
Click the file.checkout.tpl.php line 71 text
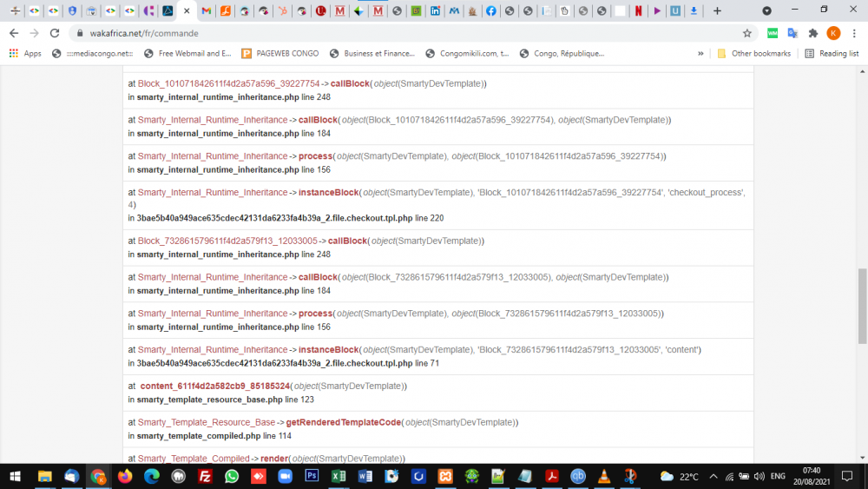click(288, 363)
